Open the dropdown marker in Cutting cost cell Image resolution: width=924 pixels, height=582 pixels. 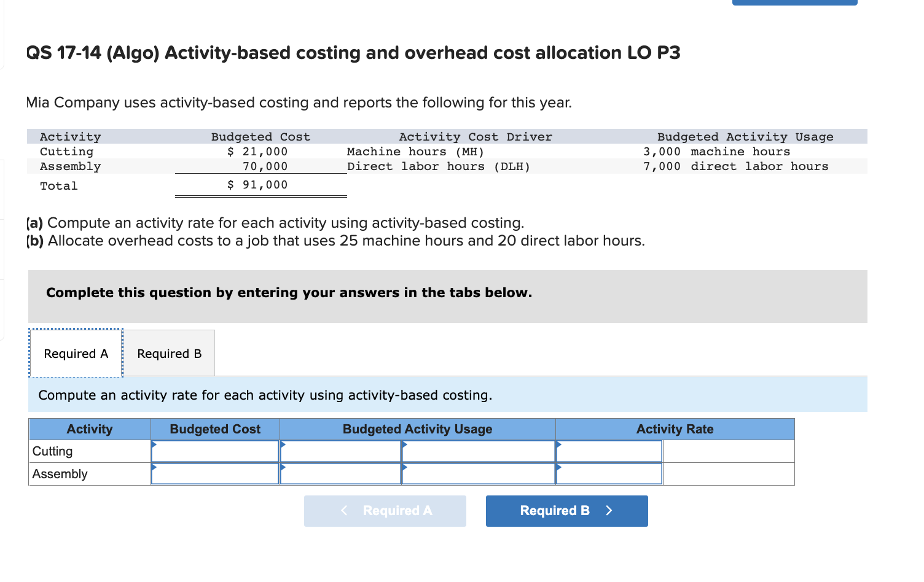[152, 444]
